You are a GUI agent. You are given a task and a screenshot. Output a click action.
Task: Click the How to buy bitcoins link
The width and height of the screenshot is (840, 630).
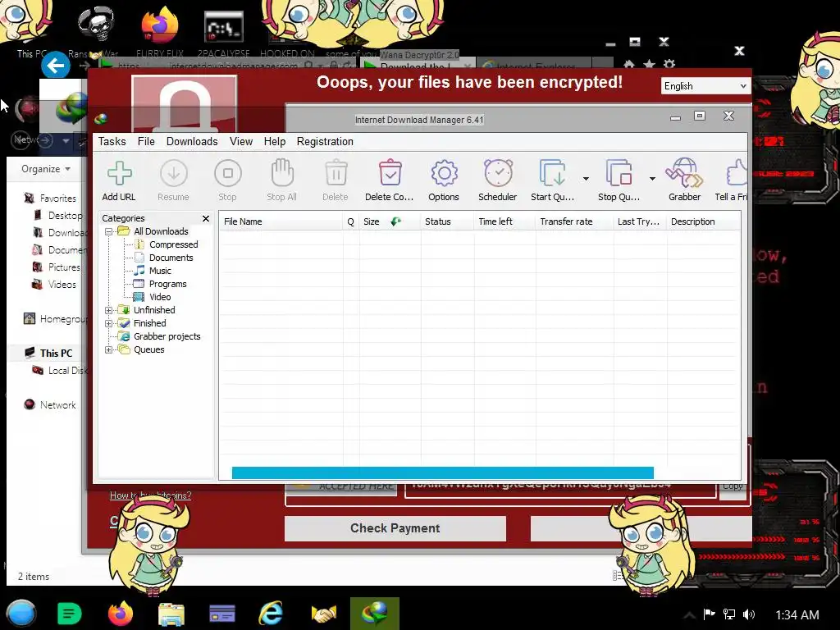[151, 495]
